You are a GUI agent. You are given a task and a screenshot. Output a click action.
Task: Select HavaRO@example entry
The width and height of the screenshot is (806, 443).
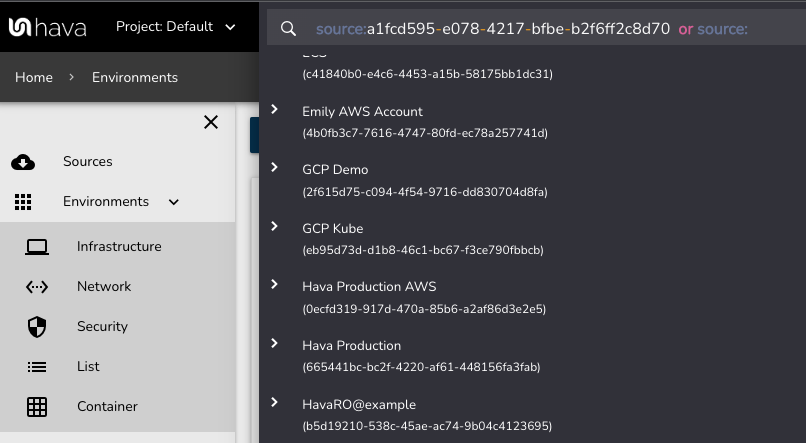359,405
